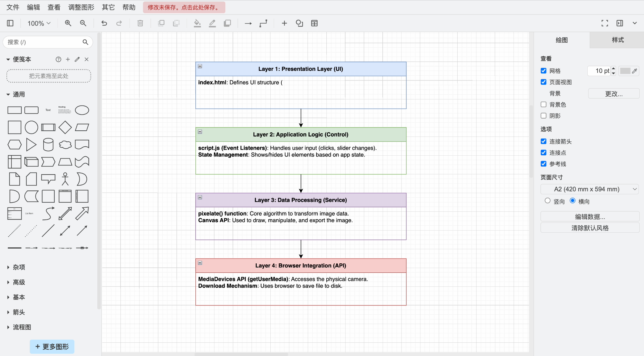This screenshot has height=356, width=644.
Task: Switch to the 样式 tab
Action: click(x=618, y=40)
